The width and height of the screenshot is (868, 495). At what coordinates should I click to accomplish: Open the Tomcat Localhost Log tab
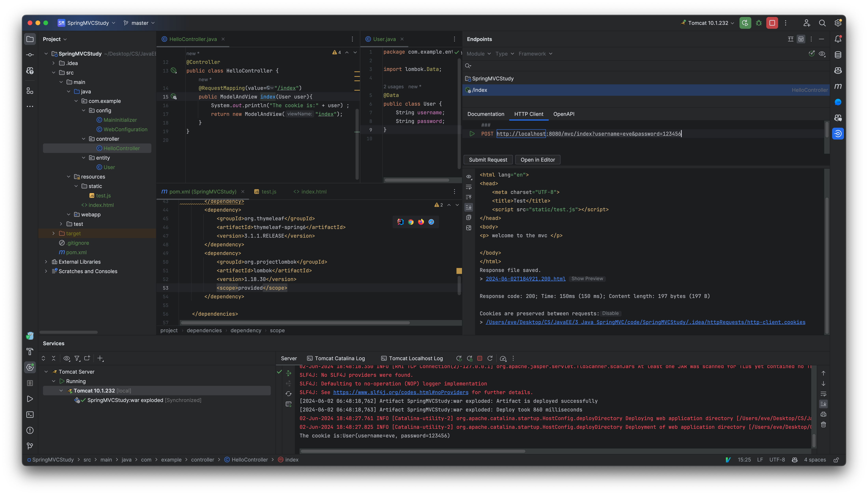tap(412, 358)
